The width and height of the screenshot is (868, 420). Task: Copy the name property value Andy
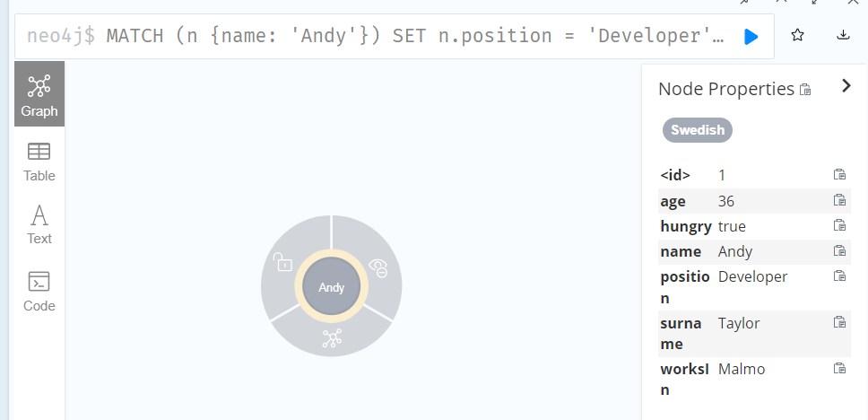click(840, 251)
